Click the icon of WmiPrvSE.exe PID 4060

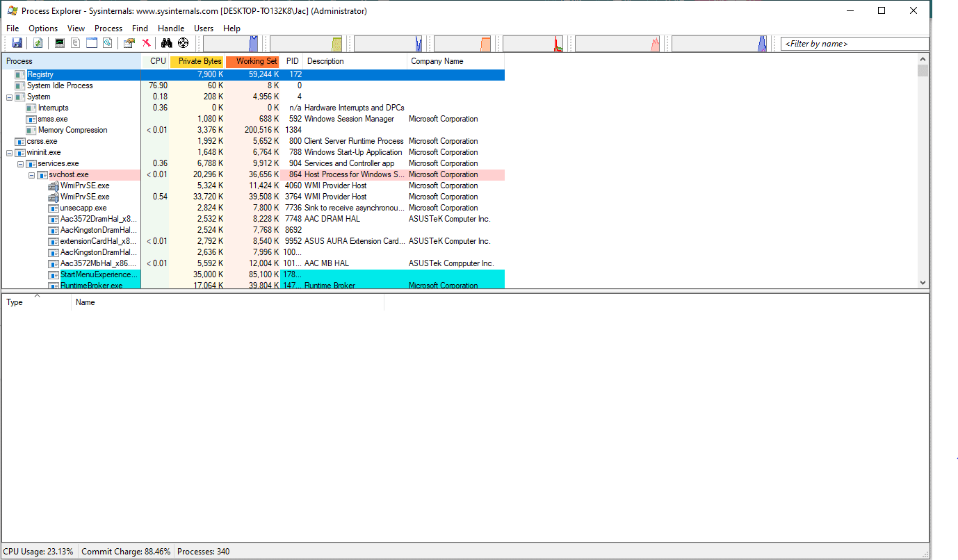point(54,186)
